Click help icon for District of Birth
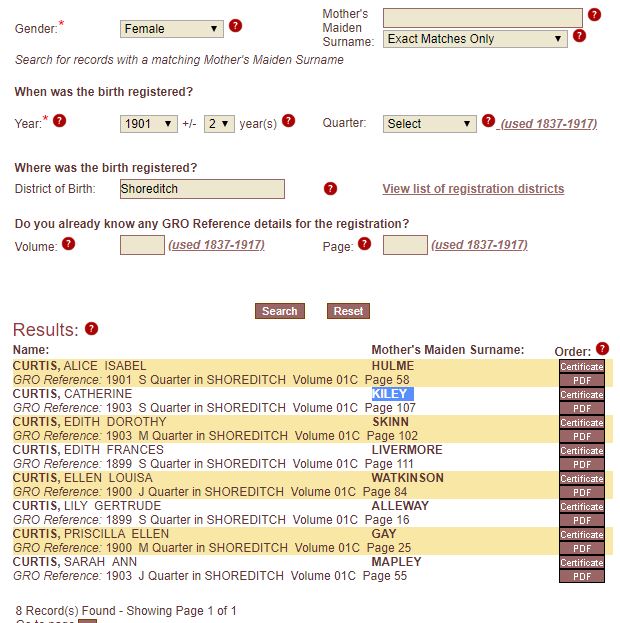The image size is (620, 623). tap(330, 189)
